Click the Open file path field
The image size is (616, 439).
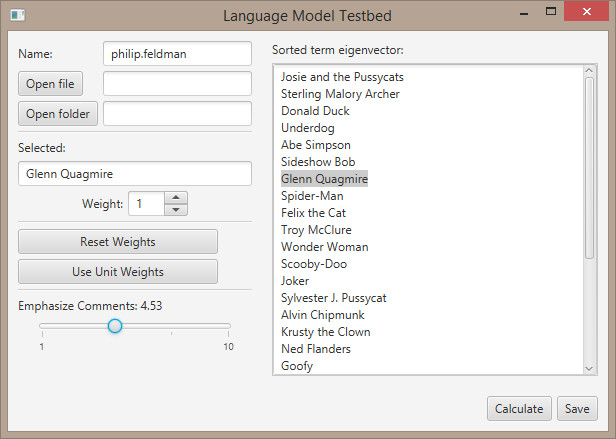pyautogui.click(x=177, y=83)
